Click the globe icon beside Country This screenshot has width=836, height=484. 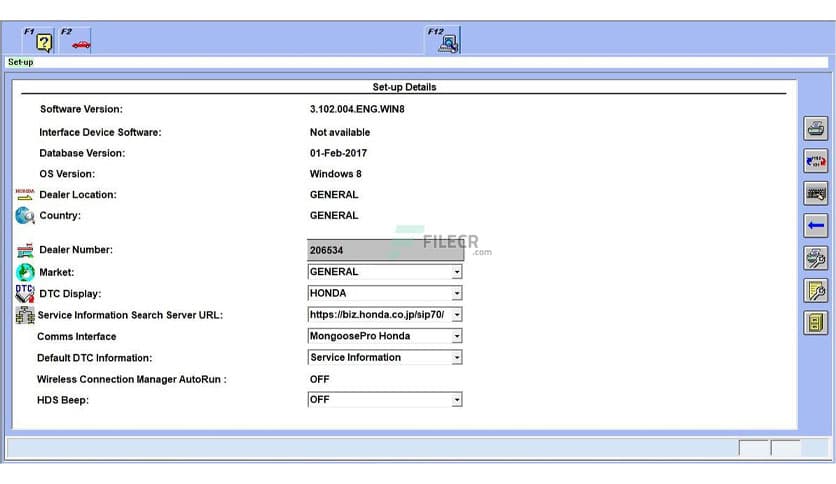(25, 215)
